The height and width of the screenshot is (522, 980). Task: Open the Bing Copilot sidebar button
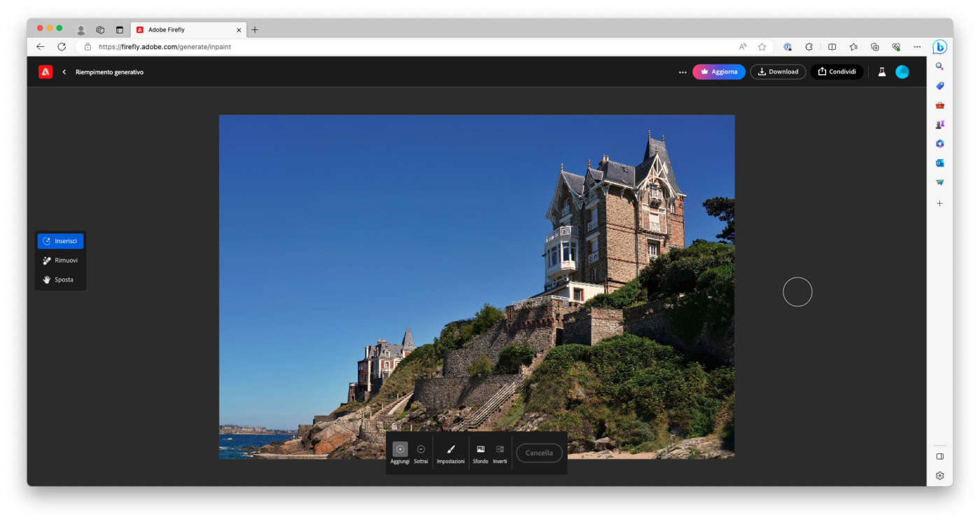pos(939,47)
